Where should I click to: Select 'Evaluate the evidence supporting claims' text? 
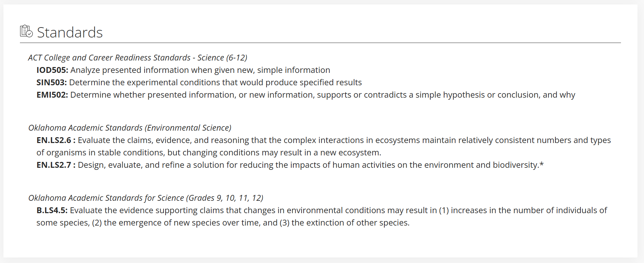338,210
